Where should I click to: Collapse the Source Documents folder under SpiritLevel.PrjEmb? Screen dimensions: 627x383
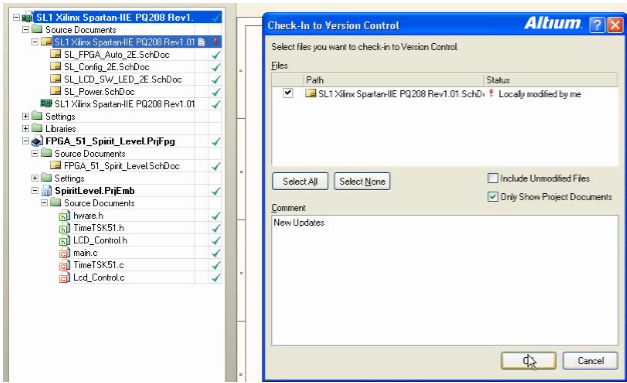44,203
